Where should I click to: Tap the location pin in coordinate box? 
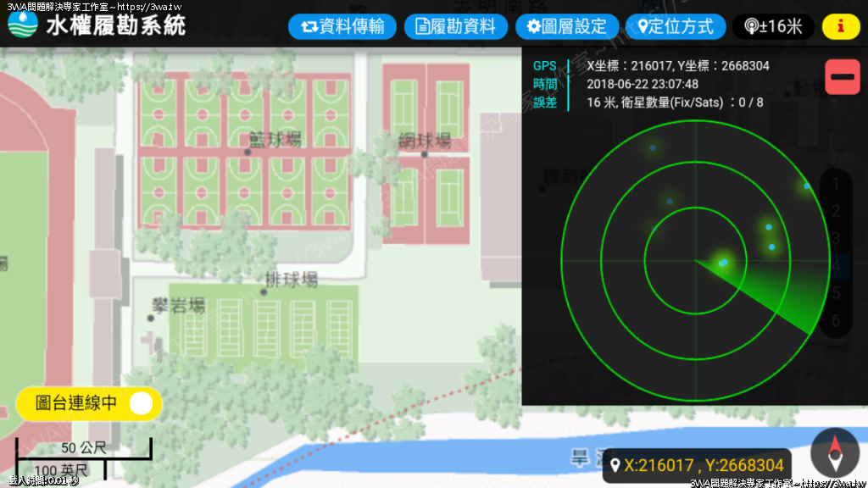615,466
